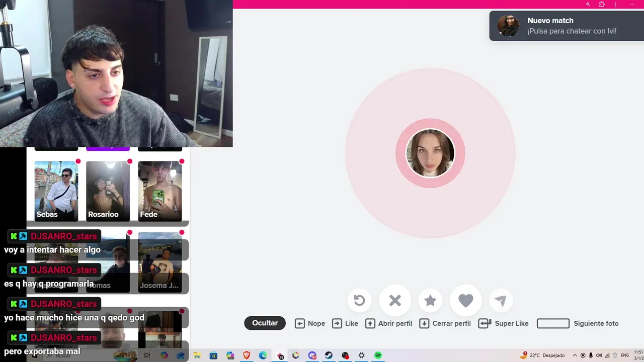Open the browser extensions puzzle icon

click(x=602, y=4)
